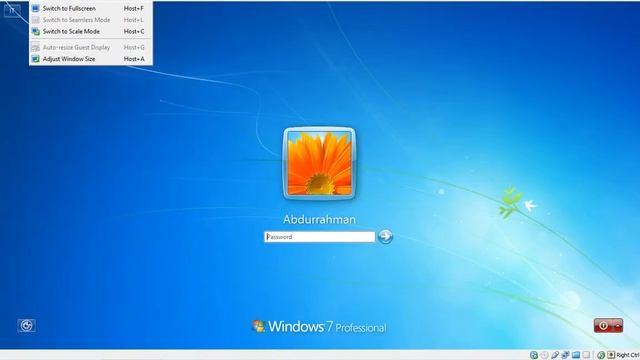Click the Right Ctrl host key label
Screen dimensions: 640x360
(628, 355)
